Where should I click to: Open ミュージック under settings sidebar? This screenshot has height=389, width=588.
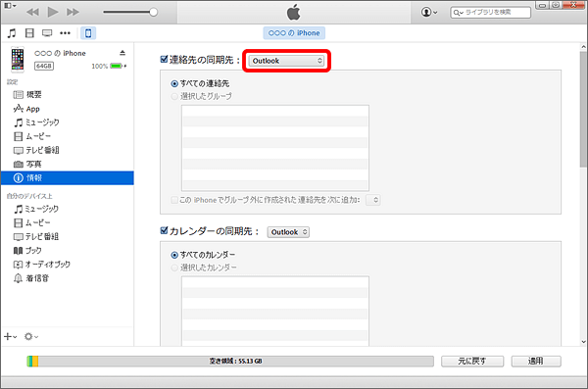[36, 122]
